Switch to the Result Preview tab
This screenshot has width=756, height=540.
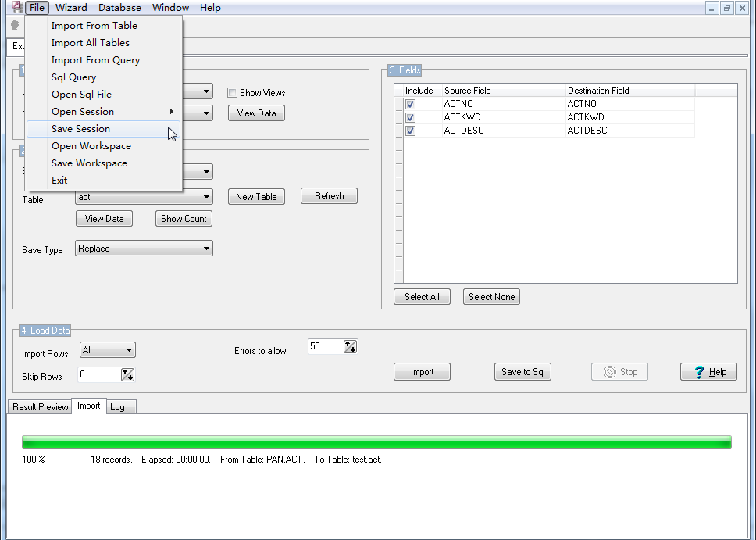(40, 407)
